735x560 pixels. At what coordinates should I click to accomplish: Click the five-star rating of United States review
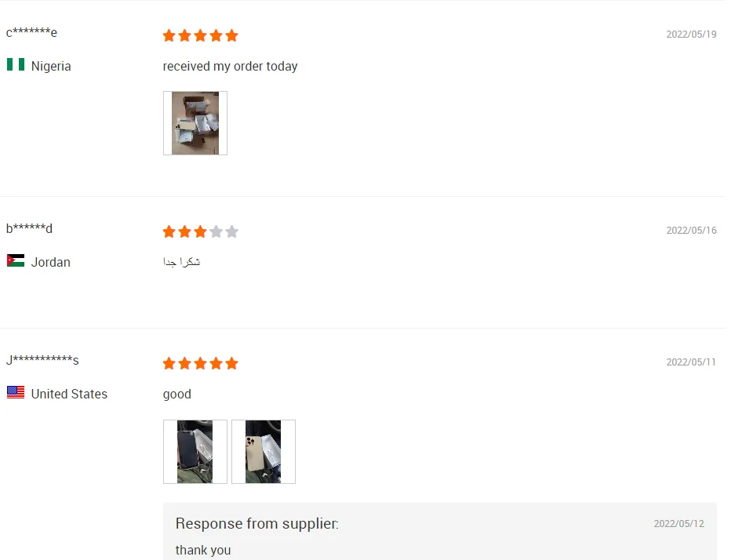200,363
